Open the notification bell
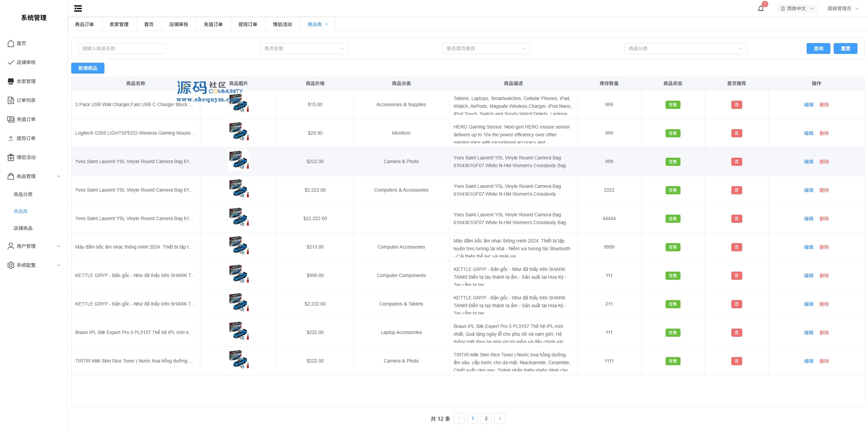 pyautogui.click(x=761, y=8)
